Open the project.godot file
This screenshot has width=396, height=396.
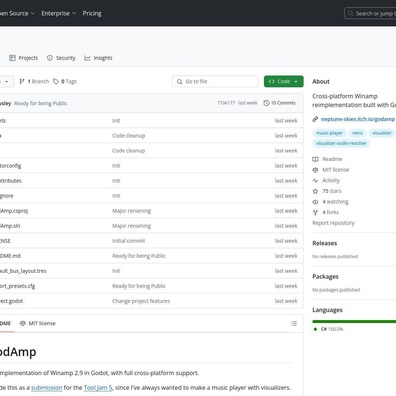[11, 301]
